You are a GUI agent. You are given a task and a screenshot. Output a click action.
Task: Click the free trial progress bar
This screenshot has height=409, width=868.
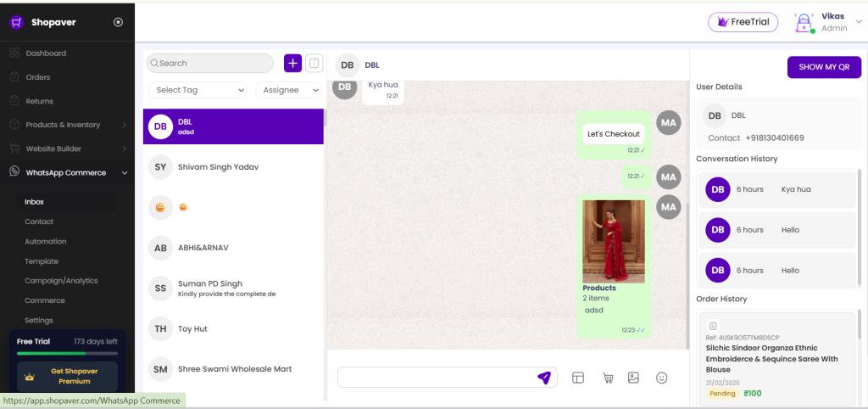(68, 353)
